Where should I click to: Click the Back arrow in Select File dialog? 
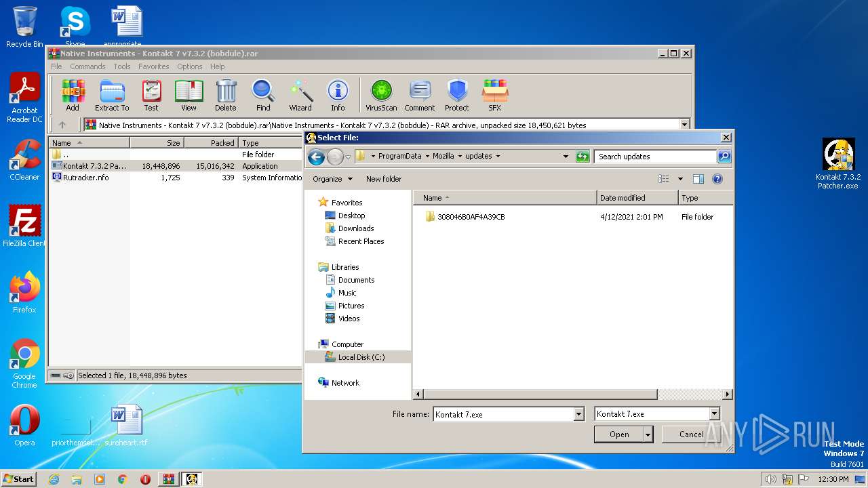[316, 157]
